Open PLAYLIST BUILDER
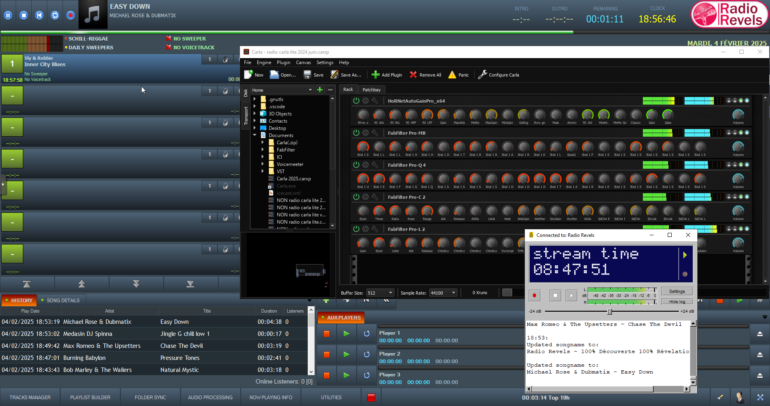Screen dimensions: 770x406 pos(90,397)
